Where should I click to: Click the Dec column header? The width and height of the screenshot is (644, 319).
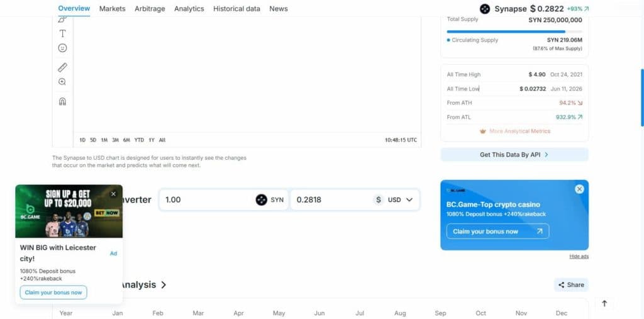(x=562, y=313)
